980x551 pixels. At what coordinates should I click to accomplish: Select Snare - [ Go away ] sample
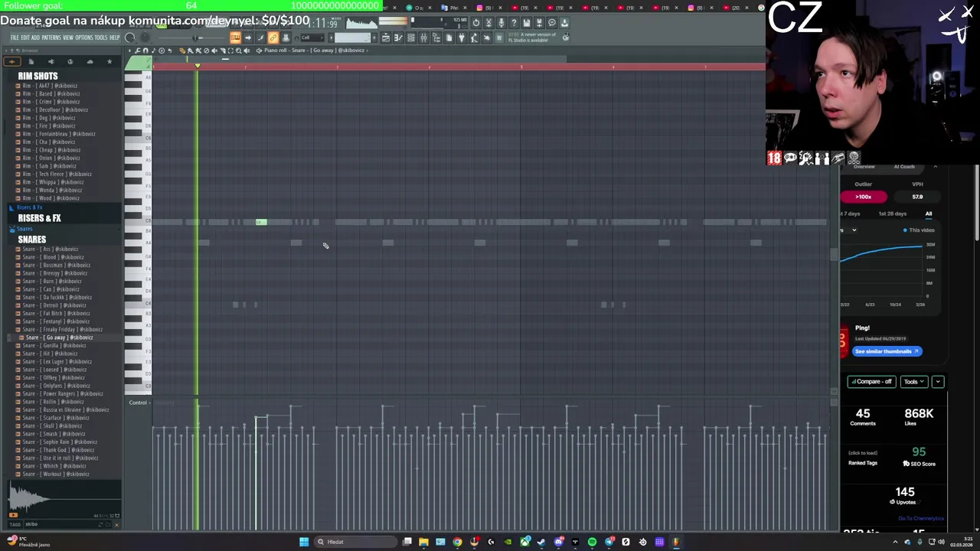click(58, 337)
